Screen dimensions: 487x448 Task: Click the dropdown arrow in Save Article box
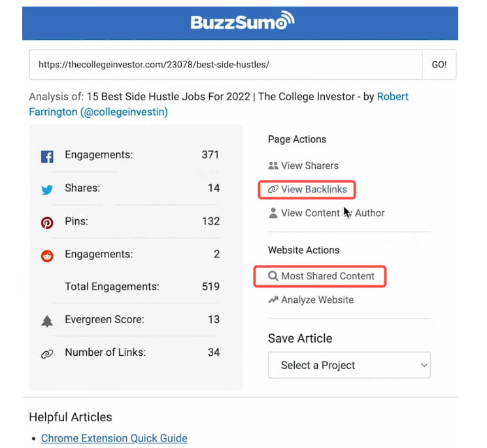coord(424,366)
